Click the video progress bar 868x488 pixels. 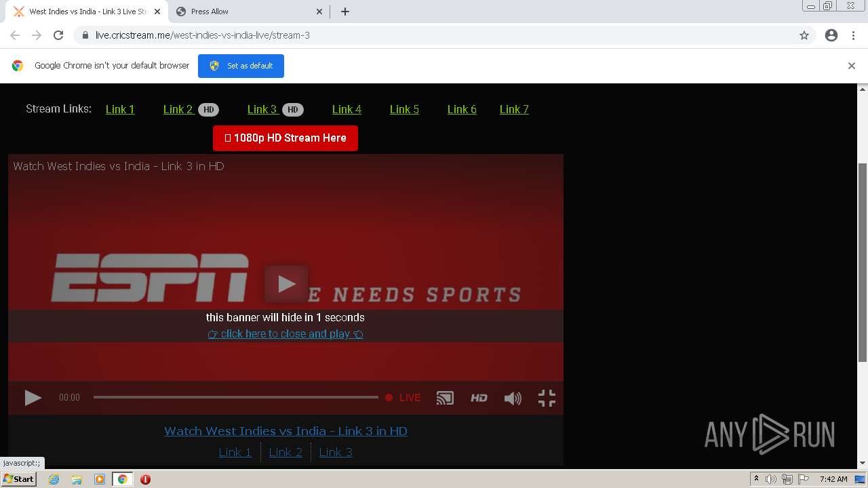235,397
